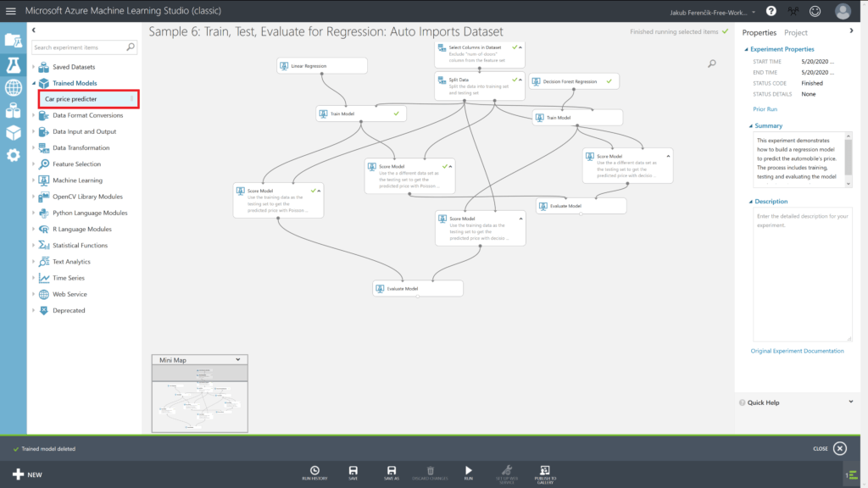
Task: Select the Properties tab
Action: coord(759,32)
